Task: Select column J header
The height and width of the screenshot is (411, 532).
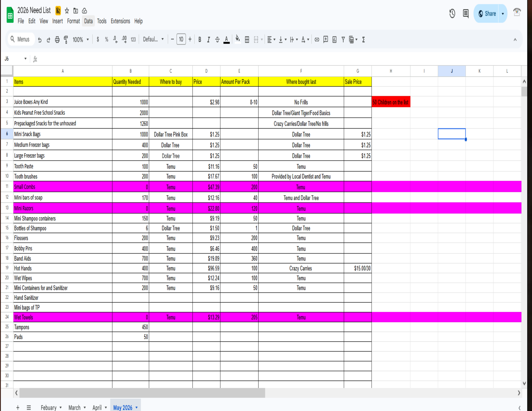Action: click(x=452, y=71)
